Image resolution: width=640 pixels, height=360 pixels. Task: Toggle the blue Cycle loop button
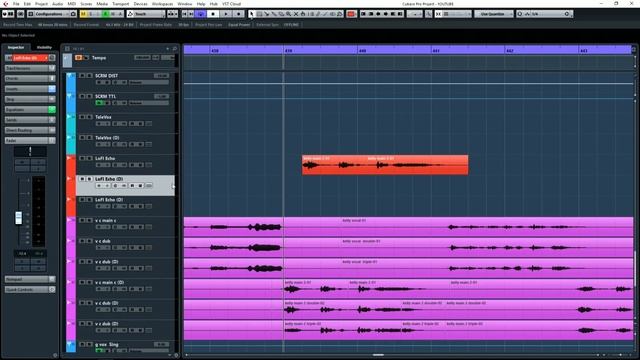pos(200,14)
